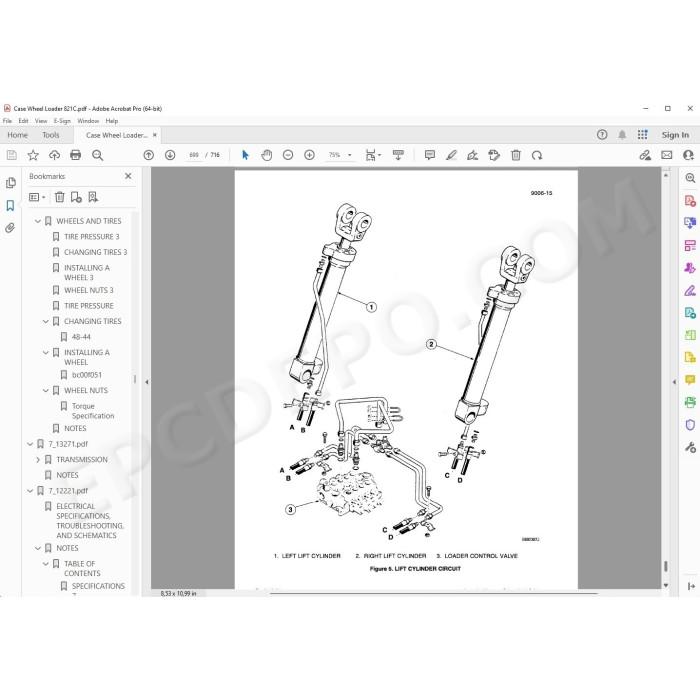Image resolution: width=700 pixels, height=700 pixels.
Task: Close the Bookmarks panel
Action: coord(128,176)
